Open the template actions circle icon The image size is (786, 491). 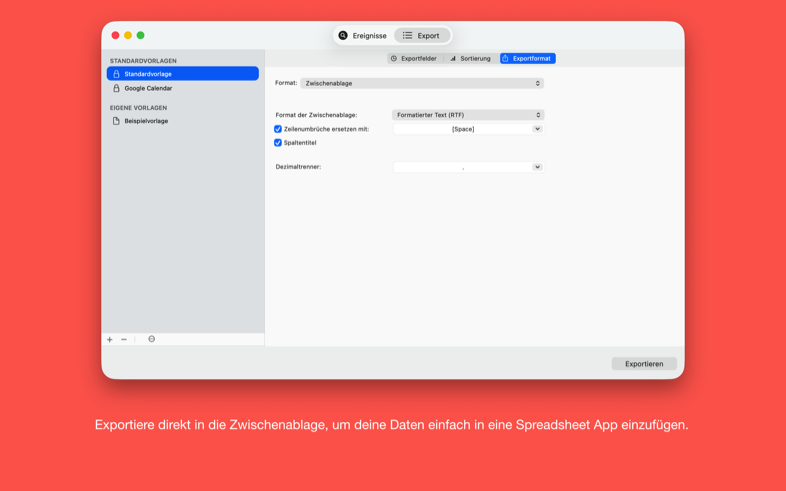pos(152,339)
